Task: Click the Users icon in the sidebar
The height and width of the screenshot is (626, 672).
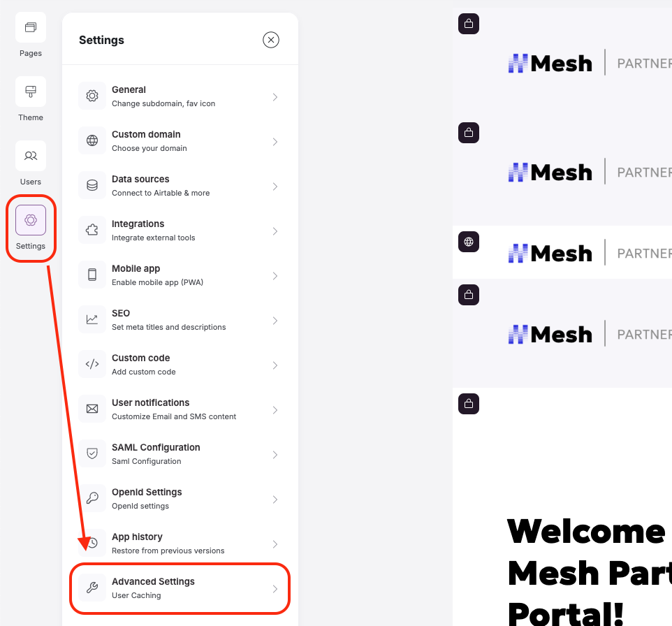Action: point(31,156)
